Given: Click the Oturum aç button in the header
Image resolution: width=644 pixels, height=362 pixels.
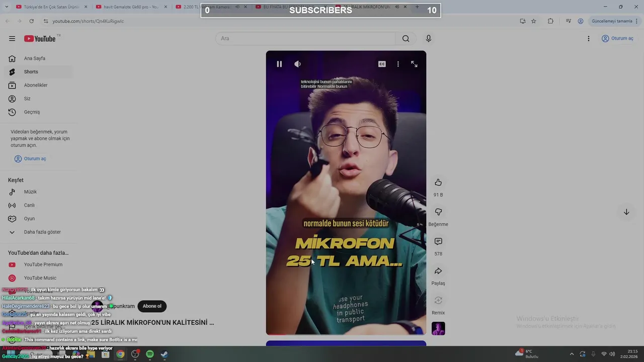Looking at the screenshot, I should point(617,39).
